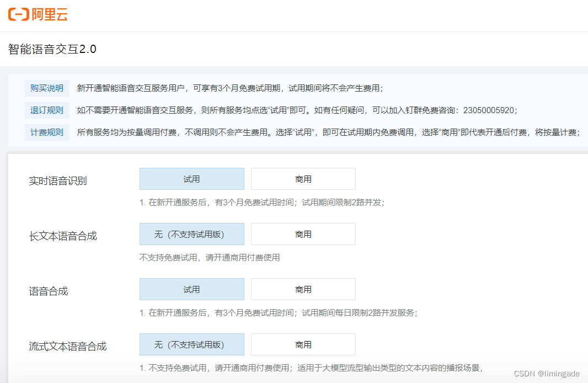Viewport: 588px width, 383px height.
Task: Select 试用 for 语音合成
Action: pyautogui.click(x=191, y=289)
